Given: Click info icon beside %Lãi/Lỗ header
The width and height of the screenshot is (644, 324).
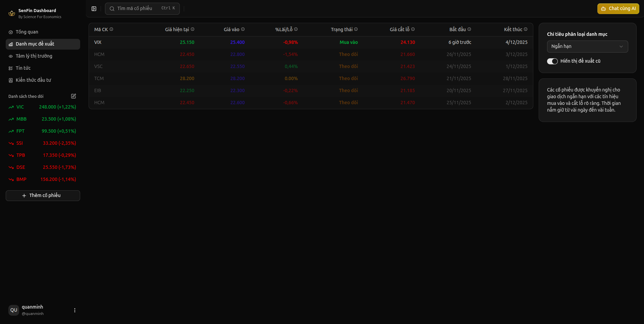Looking at the screenshot, I should tap(296, 29).
